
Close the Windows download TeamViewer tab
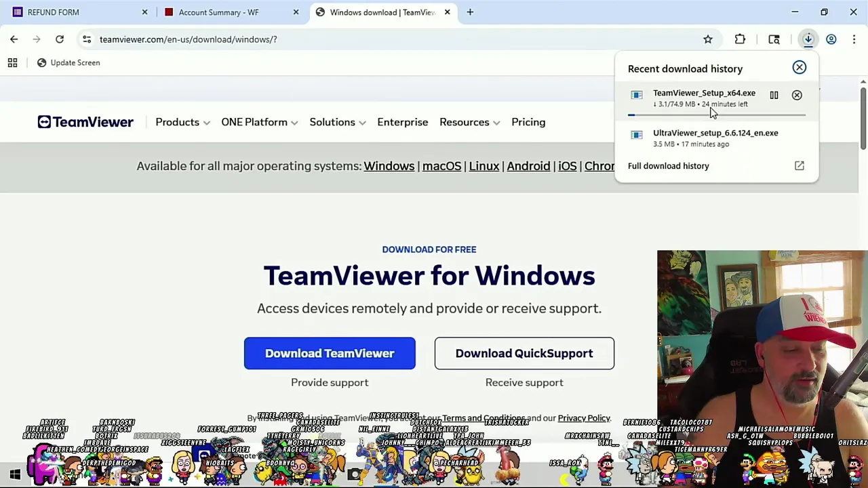[x=447, y=12]
